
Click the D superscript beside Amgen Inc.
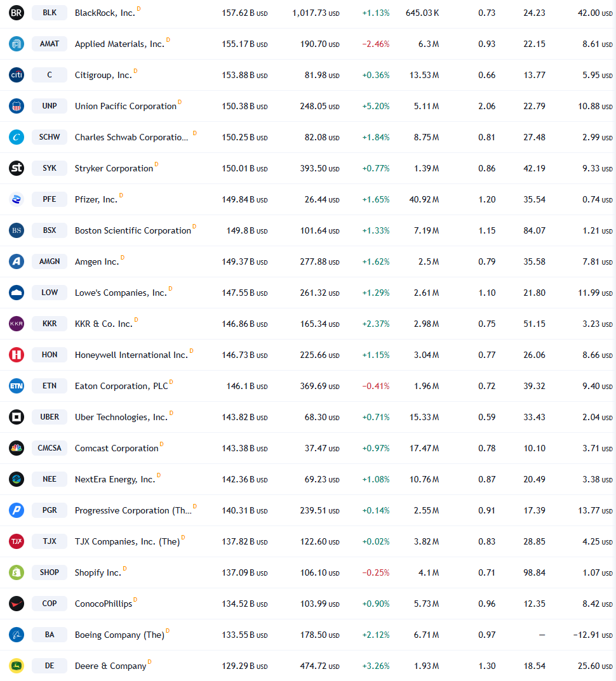123,258
